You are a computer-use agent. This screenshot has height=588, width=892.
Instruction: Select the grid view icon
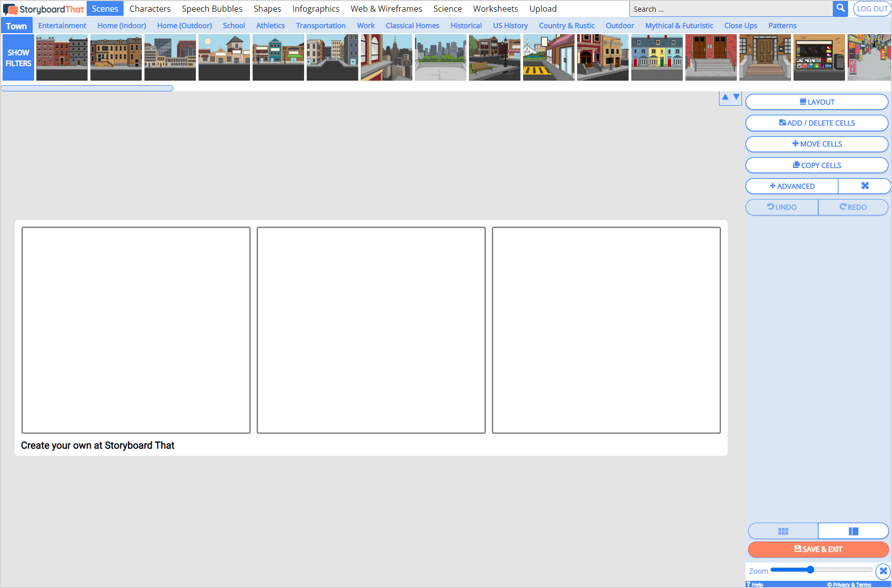click(x=783, y=531)
